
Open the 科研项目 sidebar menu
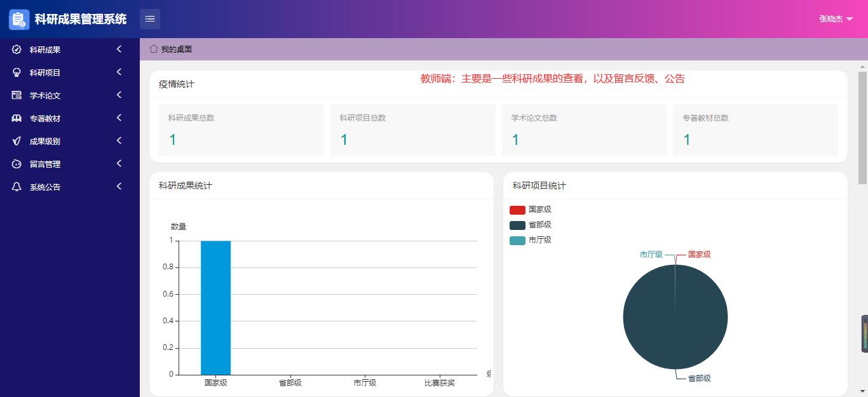[x=70, y=72]
